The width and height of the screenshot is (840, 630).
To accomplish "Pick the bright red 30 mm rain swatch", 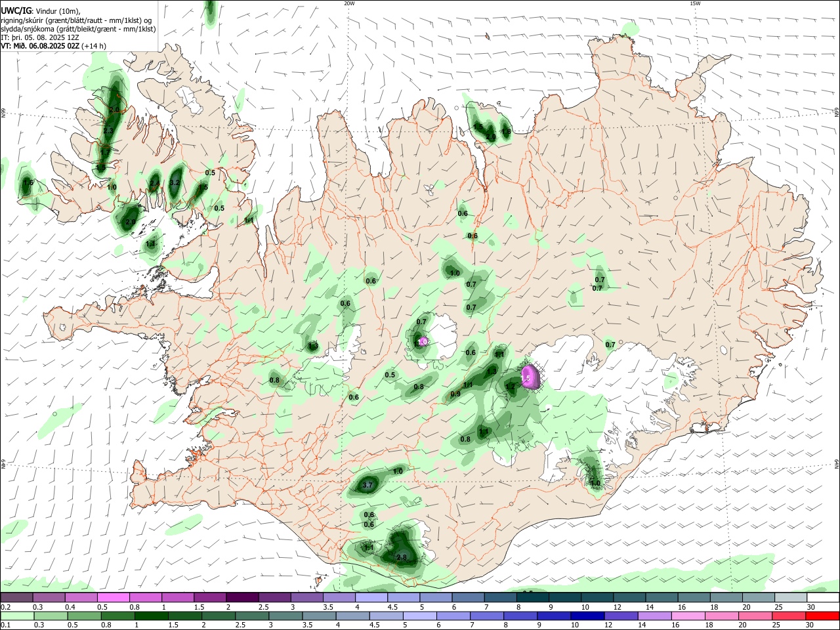I will [821, 616].
